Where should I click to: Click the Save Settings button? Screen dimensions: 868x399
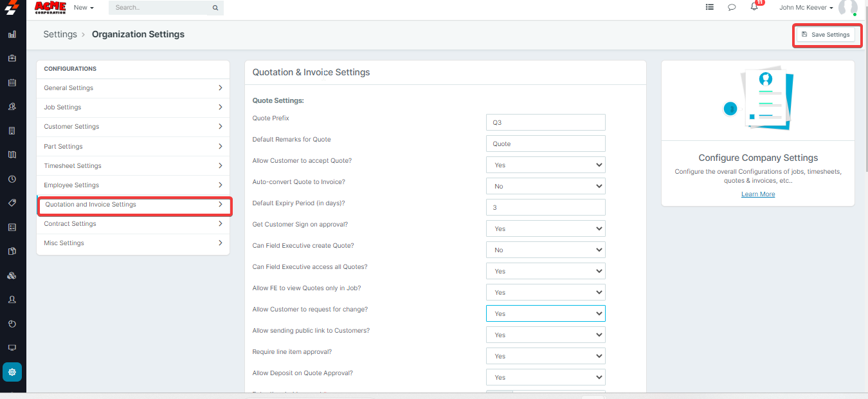[826, 35]
